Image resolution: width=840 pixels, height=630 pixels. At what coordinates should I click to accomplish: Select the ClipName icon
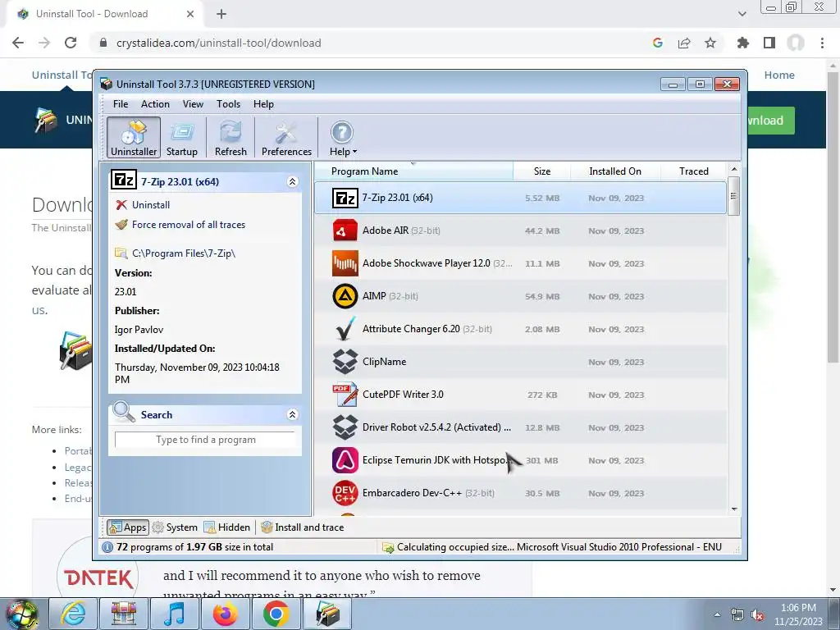(x=345, y=362)
